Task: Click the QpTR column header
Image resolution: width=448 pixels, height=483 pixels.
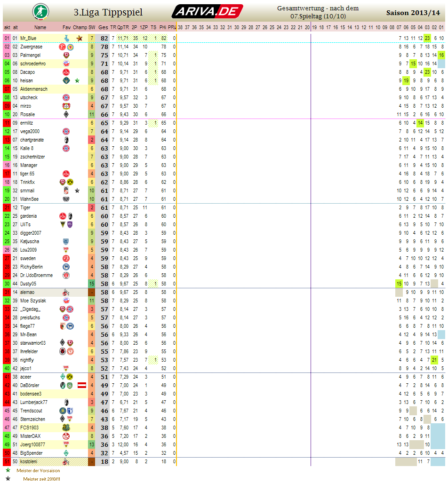Action: (x=123, y=27)
